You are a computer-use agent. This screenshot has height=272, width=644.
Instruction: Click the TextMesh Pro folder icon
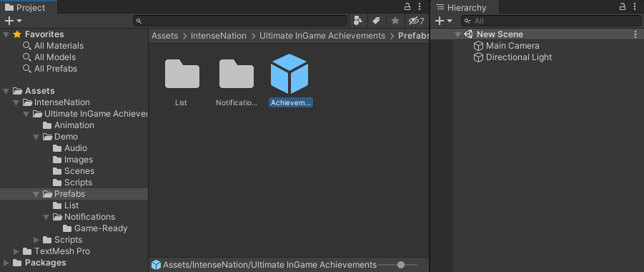[x=27, y=251]
